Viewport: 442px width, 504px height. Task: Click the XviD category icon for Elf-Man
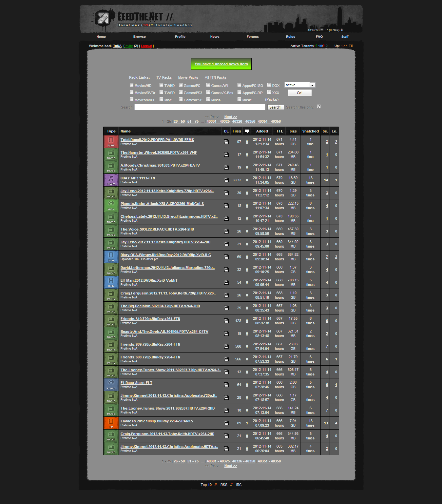[x=111, y=282]
